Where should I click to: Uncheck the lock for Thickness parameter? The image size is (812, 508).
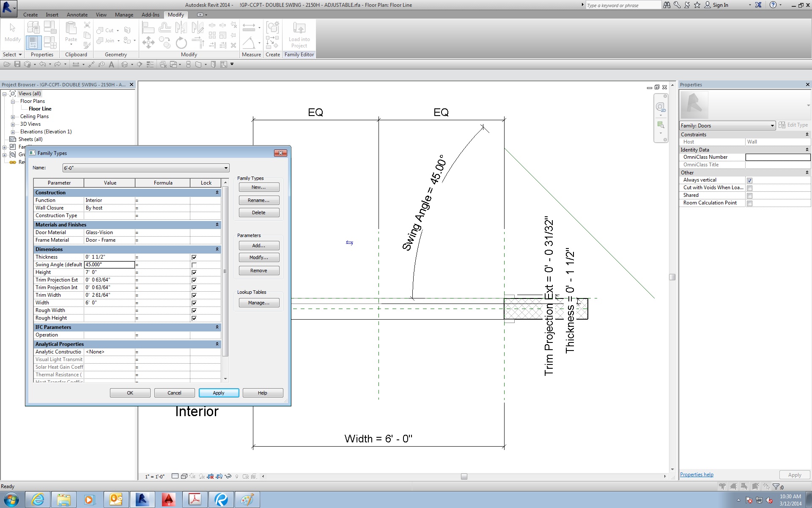pyautogui.click(x=194, y=257)
